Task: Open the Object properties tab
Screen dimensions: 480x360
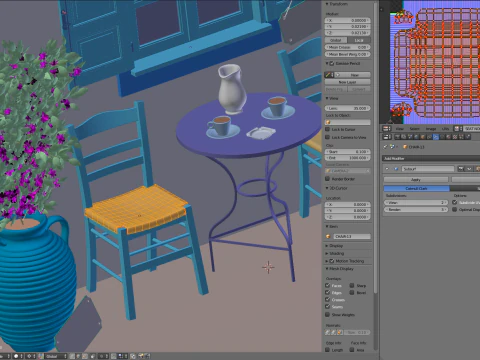Action: 422,137
